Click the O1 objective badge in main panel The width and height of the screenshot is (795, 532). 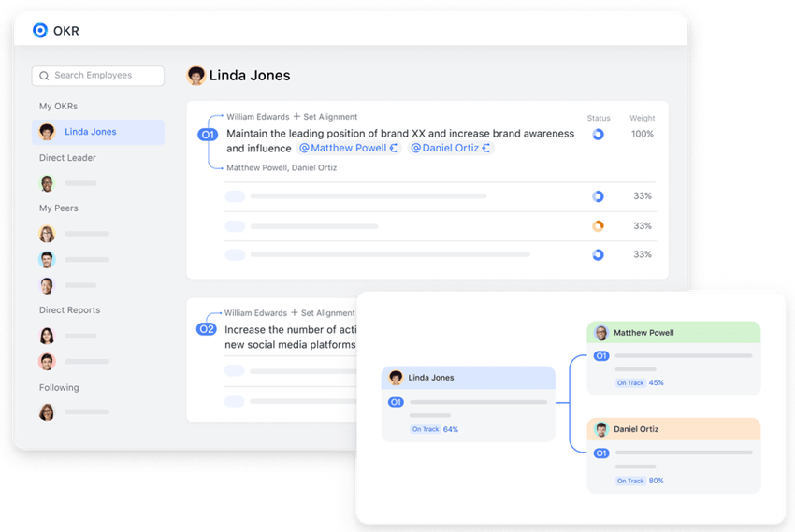(x=208, y=135)
